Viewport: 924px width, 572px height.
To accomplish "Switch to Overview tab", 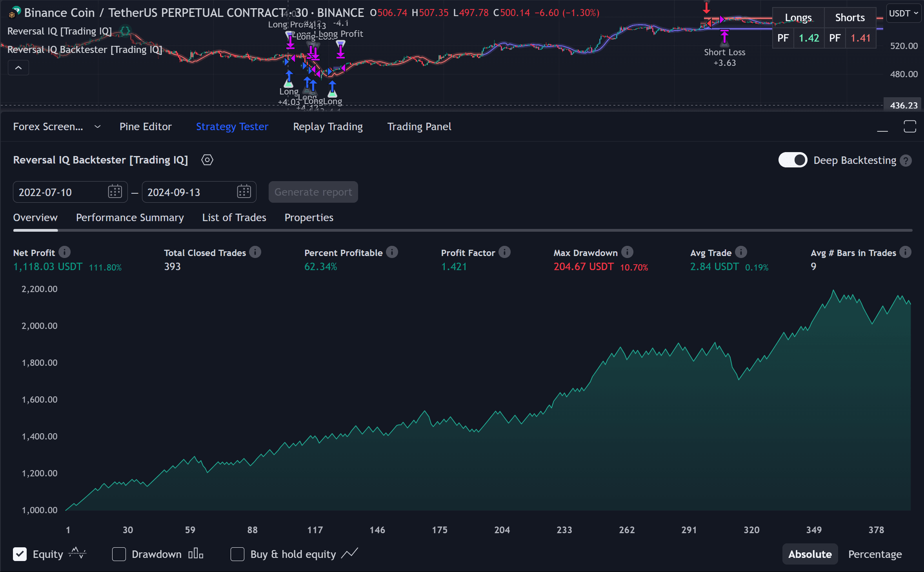I will (35, 218).
